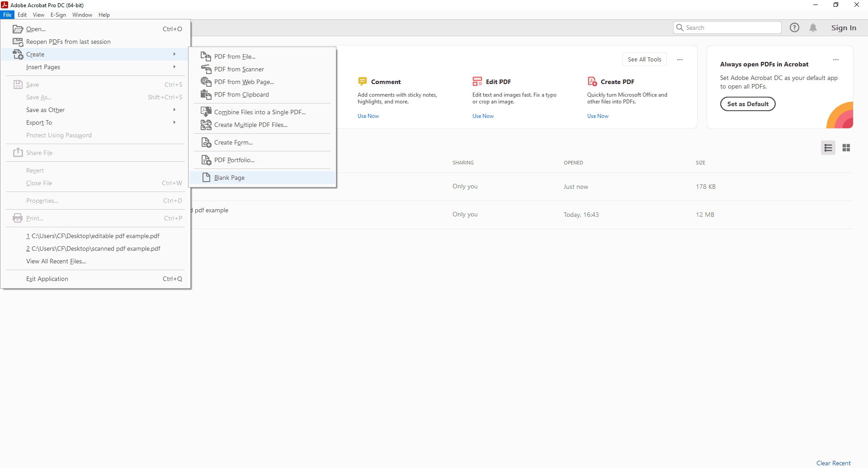Click the Blank Page icon
Screen dimensions: 868x468
click(x=206, y=178)
